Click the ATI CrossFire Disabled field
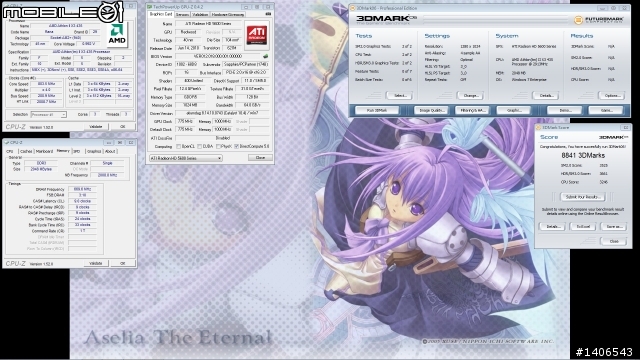640x360 pixels. point(223,138)
